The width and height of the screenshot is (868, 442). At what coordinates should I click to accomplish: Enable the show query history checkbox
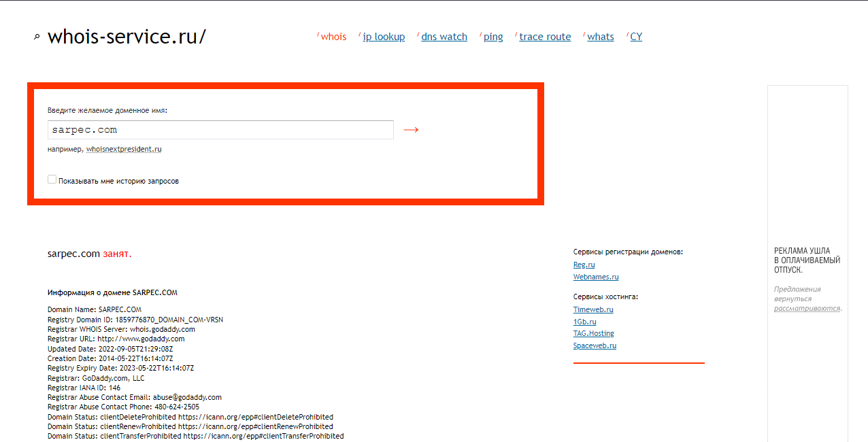(x=52, y=180)
